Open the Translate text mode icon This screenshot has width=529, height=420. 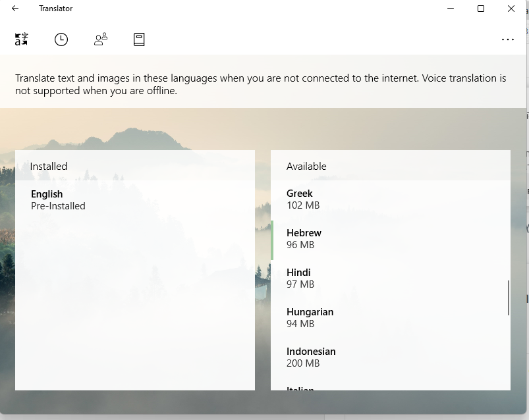tap(22, 39)
